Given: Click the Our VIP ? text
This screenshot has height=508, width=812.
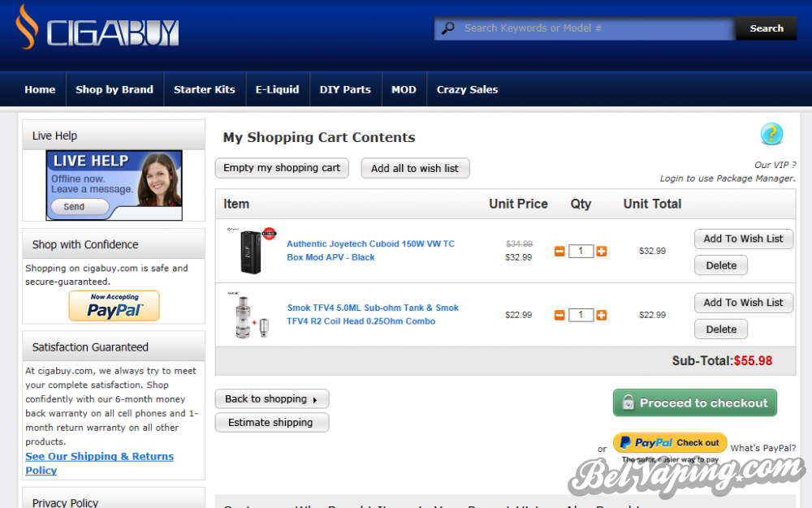Looking at the screenshot, I should [775, 165].
